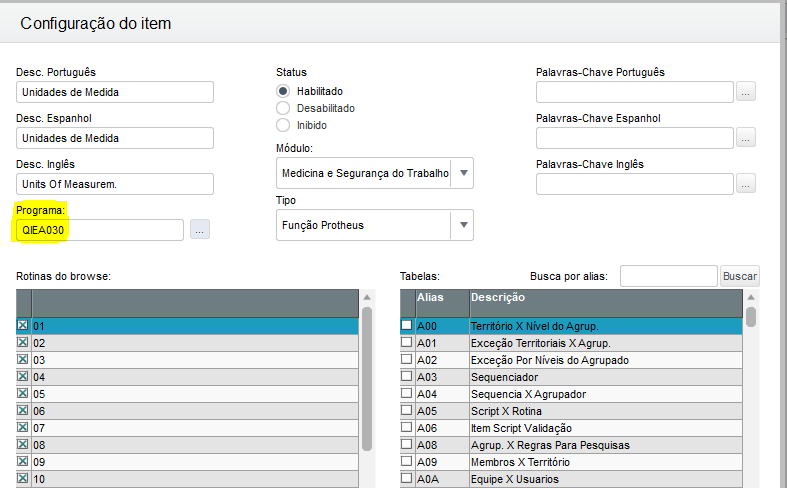Viewport: 787px width, 488px height.
Task: Click the Tabelas list scrollbar thumb
Action: [751, 317]
